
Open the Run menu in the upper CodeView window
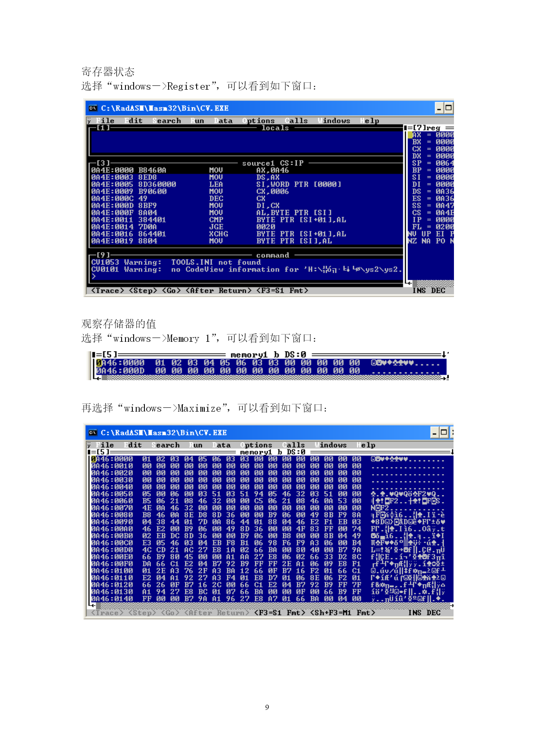(x=197, y=121)
